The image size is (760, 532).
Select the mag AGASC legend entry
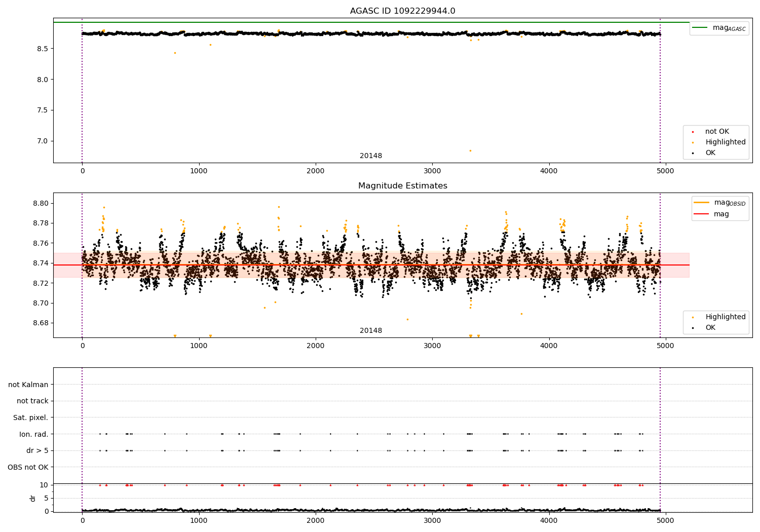[x=719, y=28]
